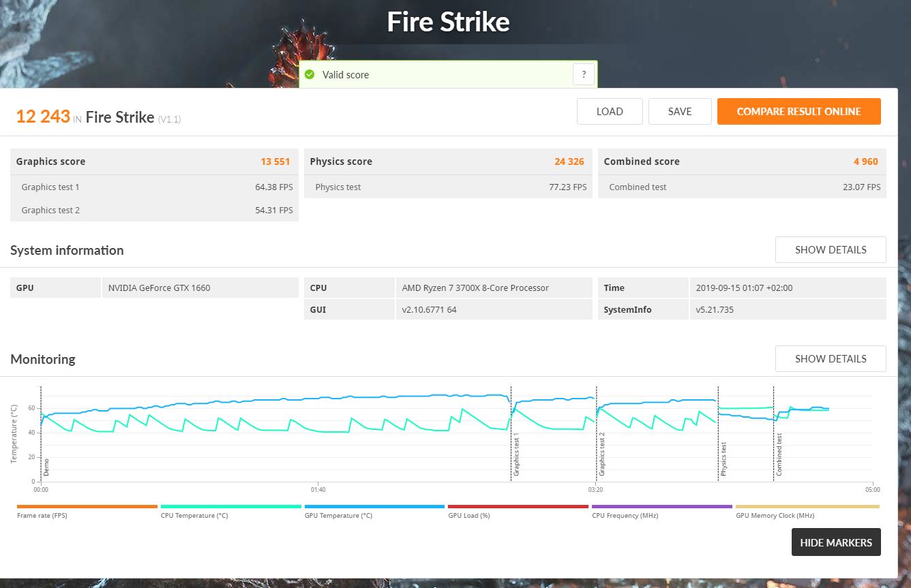Select the overall score 12 243

click(43, 117)
